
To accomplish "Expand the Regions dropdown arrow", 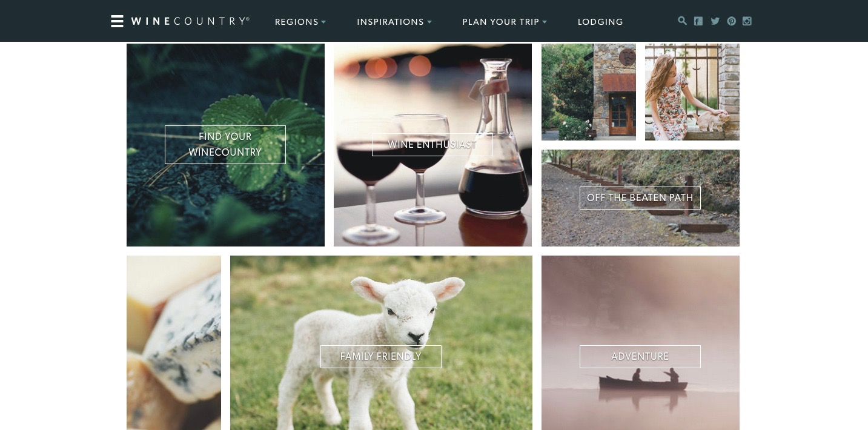I will 323,22.
